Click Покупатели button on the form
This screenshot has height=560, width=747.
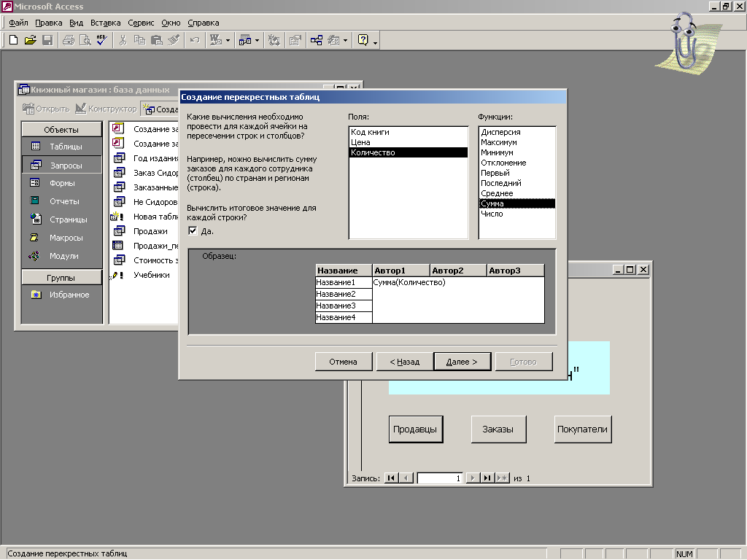click(x=582, y=429)
